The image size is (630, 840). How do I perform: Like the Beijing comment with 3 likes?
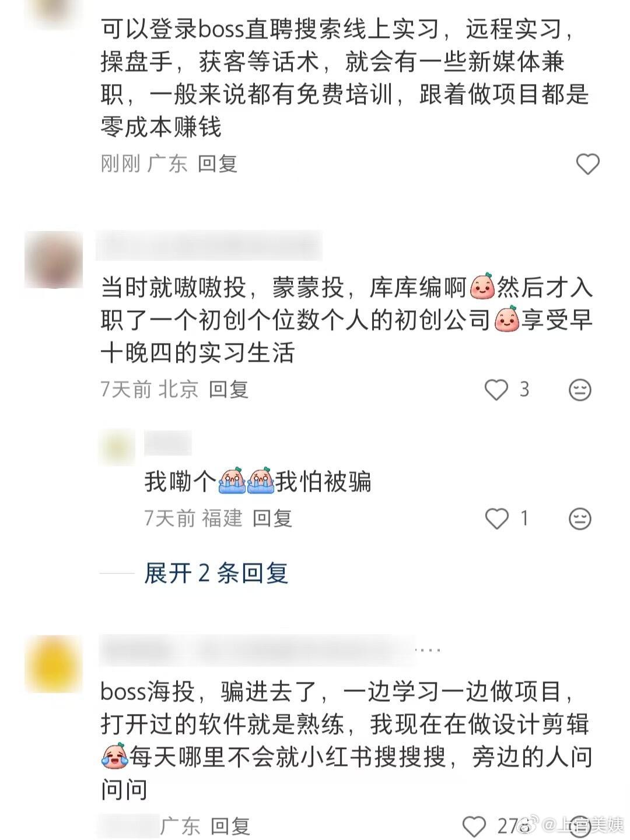496,389
